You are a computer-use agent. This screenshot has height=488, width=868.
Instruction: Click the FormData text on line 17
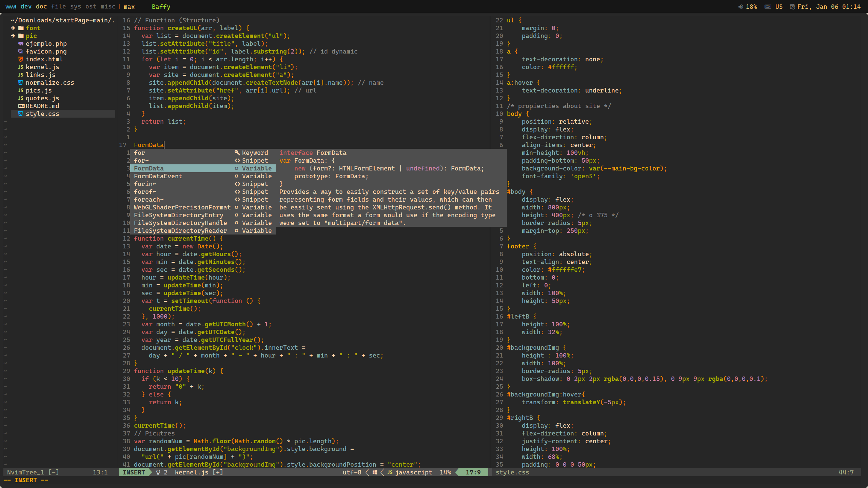pos(149,145)
